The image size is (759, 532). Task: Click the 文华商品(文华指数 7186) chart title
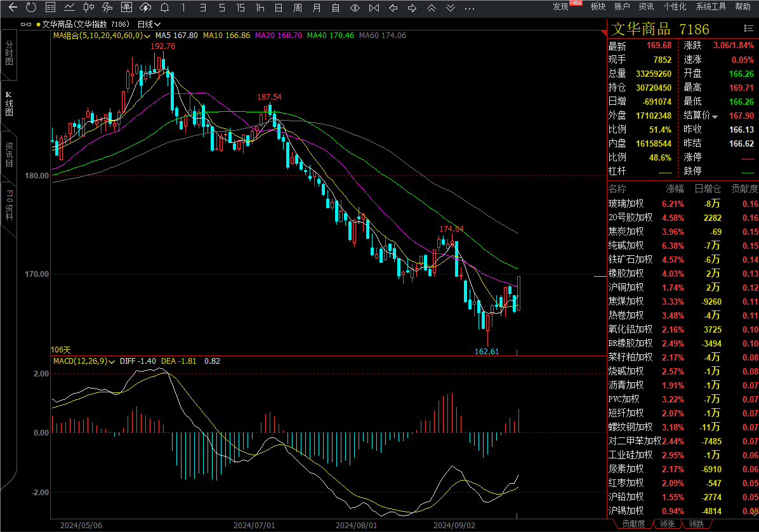tap(86, 24)
